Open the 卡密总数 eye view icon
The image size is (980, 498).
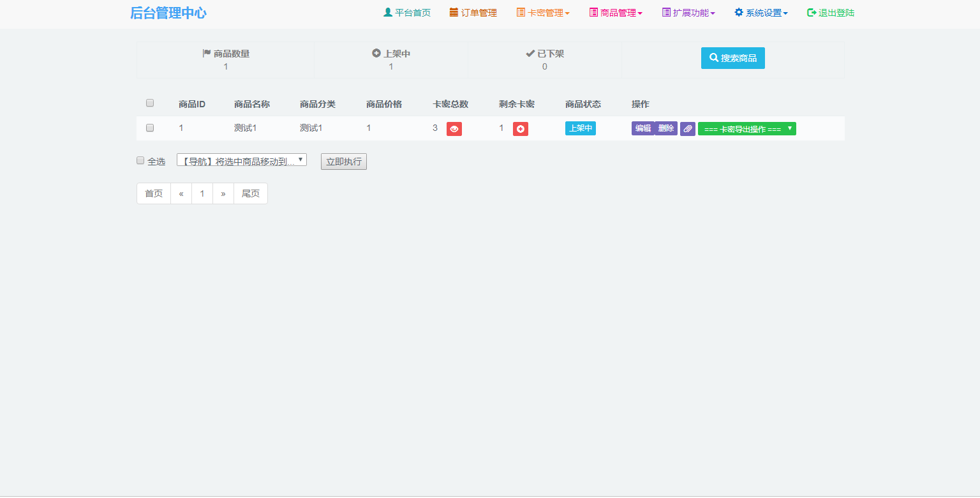tap(454, 128)
